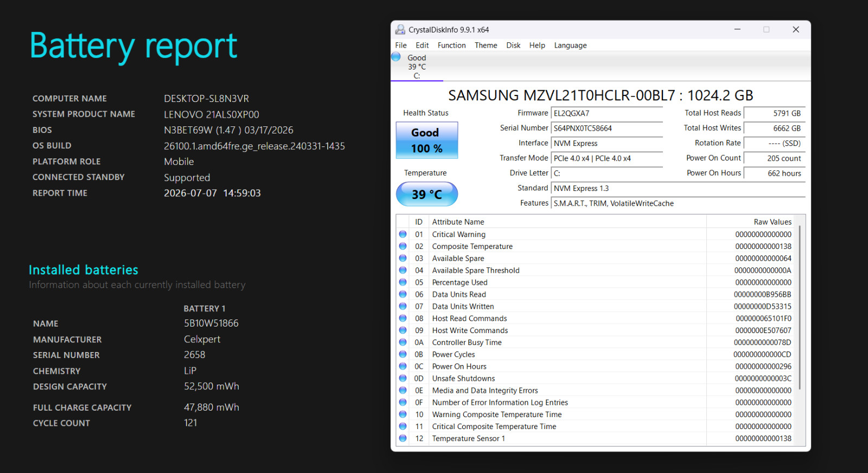Image resolution: width=868 pixels, height=473 pixels.
Task: Open the Function menu
Action: (x=452, y=46)
